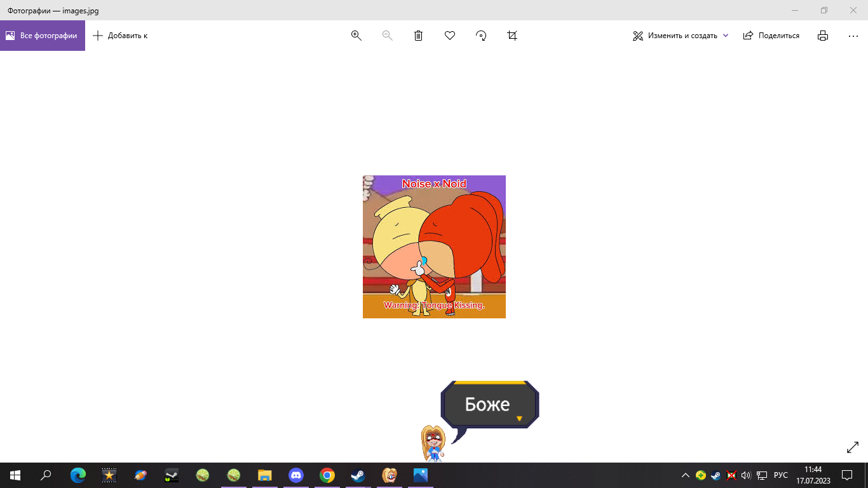Click the blonde desktop character above the taskbar
Viewport: 868px width, 488px height.
coord(433,443)
